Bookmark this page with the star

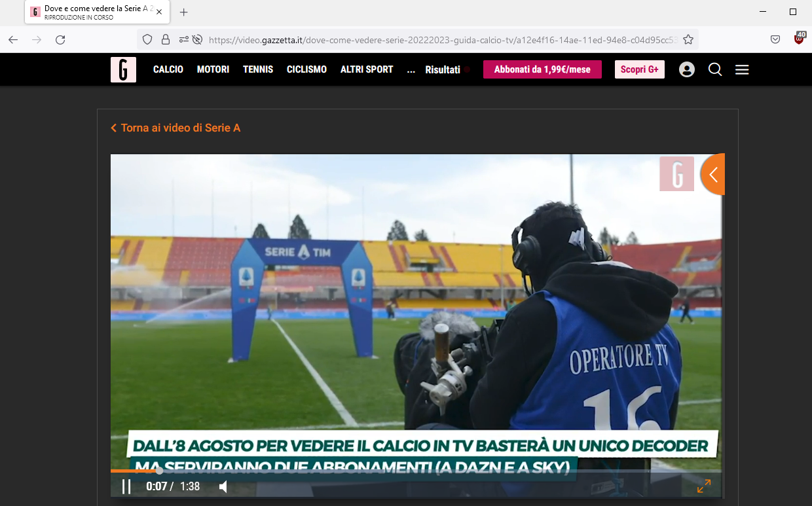[688, 40]
